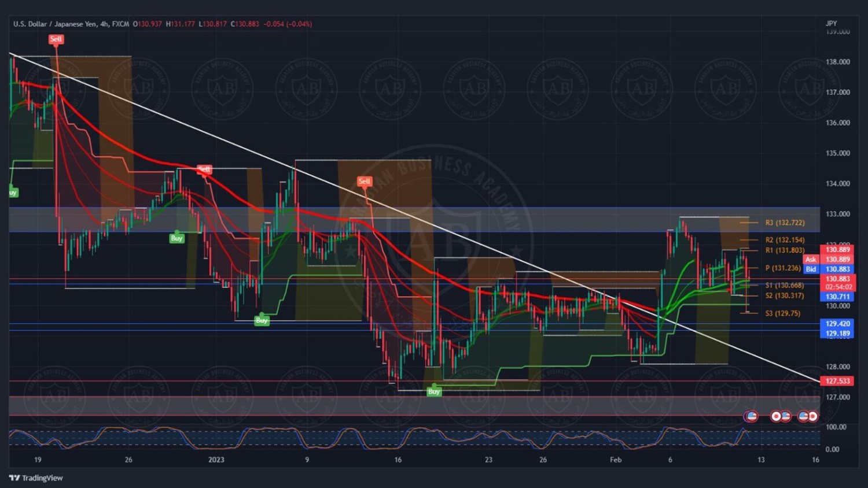Image resolution: width=868 pixels, height=488 pixels.
Task: Click the S1 (130.668) pivot label
Action: [785, 286]
